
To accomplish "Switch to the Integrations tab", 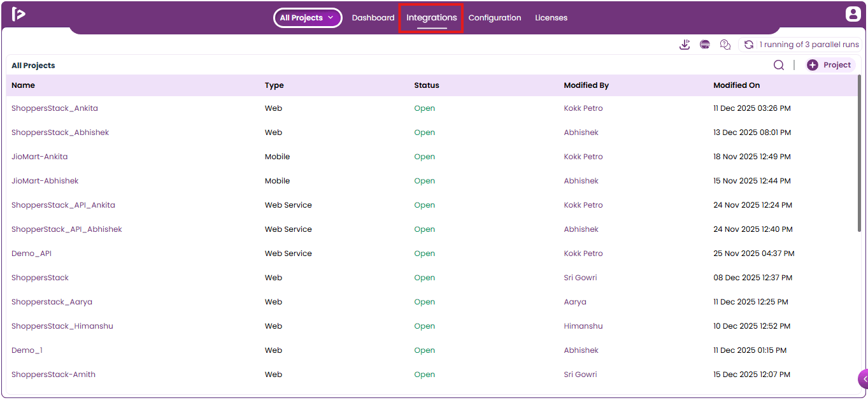I will tap(432, 18).
